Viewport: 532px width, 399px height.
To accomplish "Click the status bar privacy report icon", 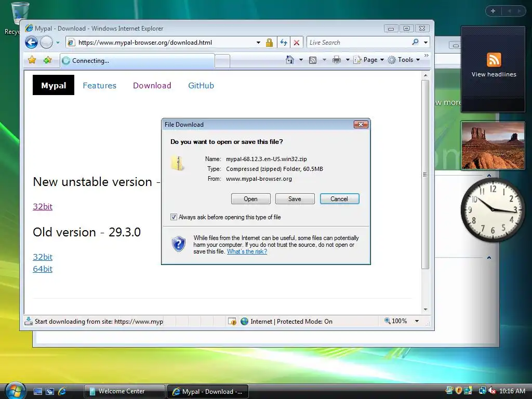I will coord(232,321).
